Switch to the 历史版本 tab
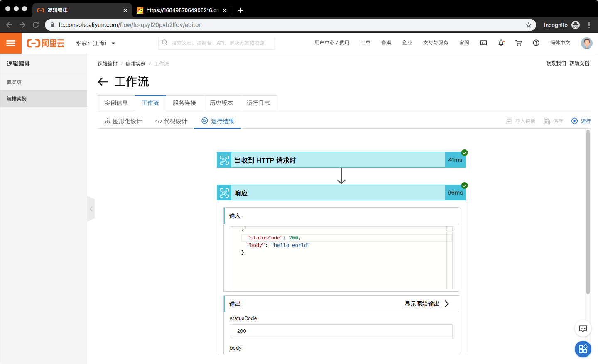Viewport: 598px width, 364px height. pyautogui.click(x=221, y=103)
